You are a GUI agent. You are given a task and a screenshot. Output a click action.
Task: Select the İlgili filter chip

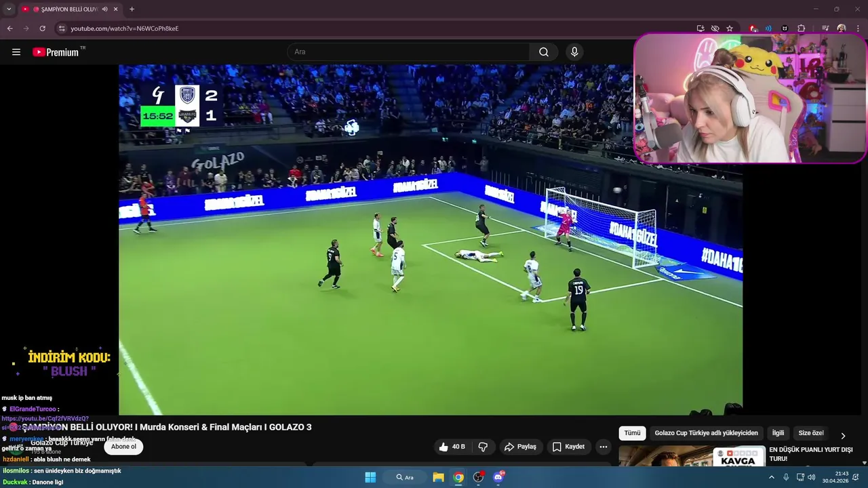pyautogui.click(x=778, y=433)
